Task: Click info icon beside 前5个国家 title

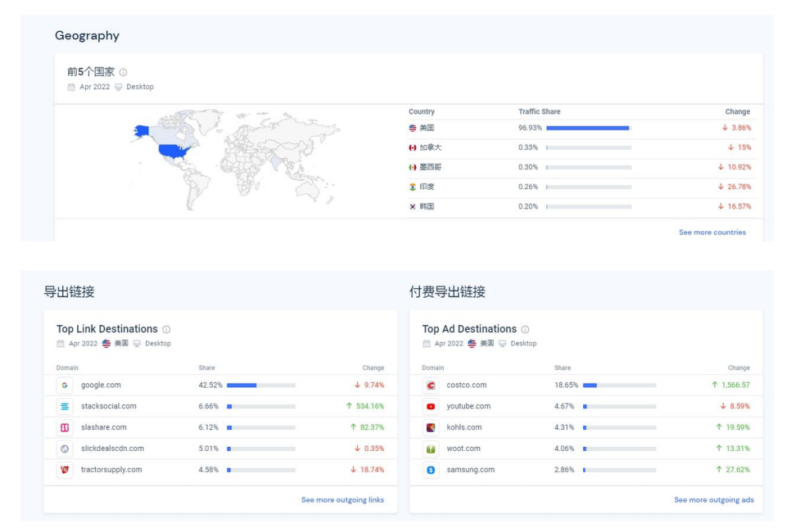Action: (123, 72)
